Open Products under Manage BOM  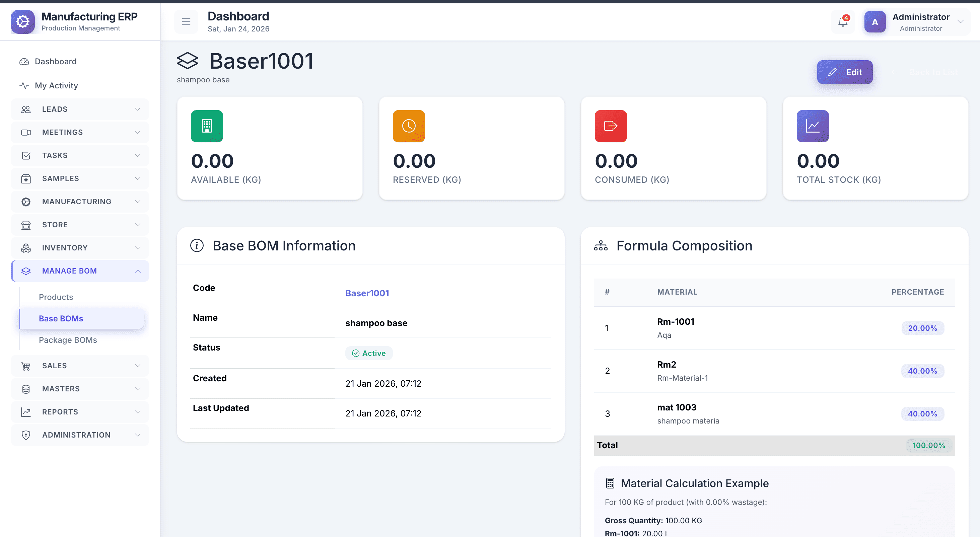[56, 297]
